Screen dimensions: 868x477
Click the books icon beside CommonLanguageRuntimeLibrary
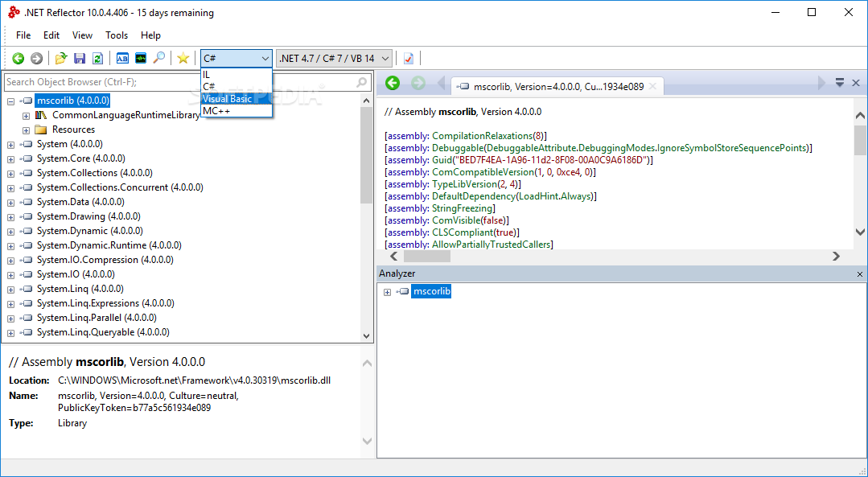(x=40, y=115)
